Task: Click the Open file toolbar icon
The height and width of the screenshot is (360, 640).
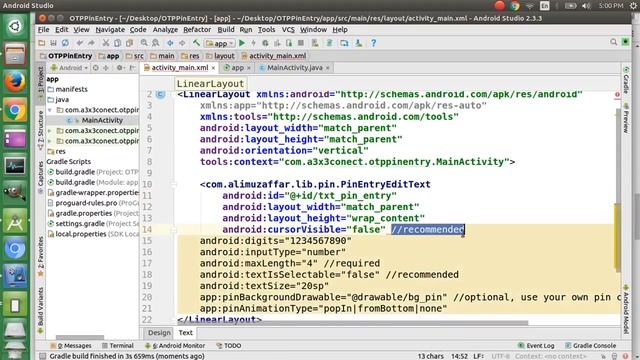Action: tap(42, 43)
